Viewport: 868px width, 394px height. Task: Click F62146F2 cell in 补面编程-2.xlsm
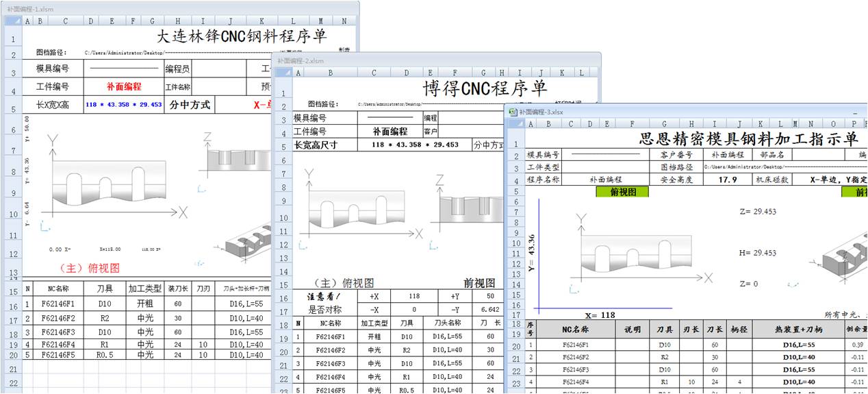[x=331, y=351]
